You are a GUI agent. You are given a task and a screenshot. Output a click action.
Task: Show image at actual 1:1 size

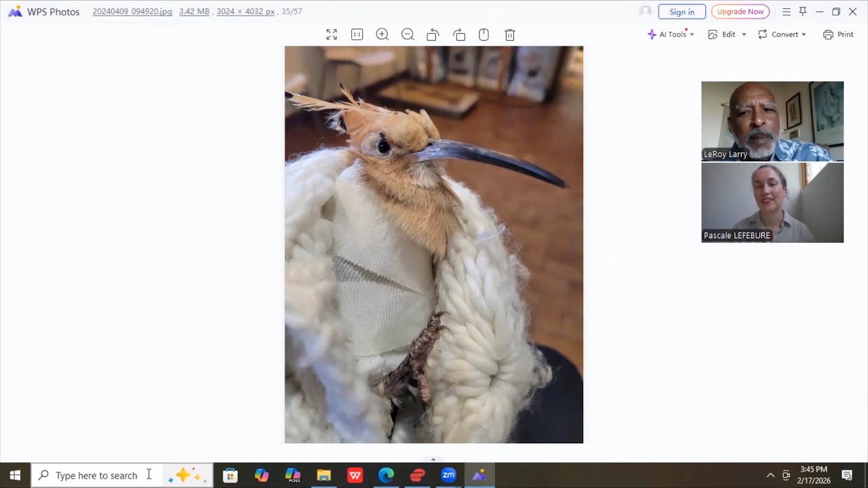[357, 35]
